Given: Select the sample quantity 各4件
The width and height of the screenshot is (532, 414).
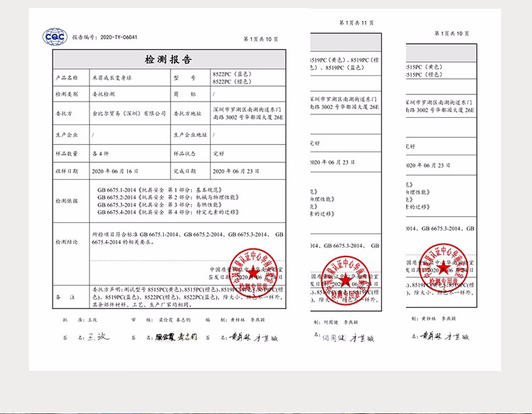Looking at the screenshot, I should click(x=100, y=153).
